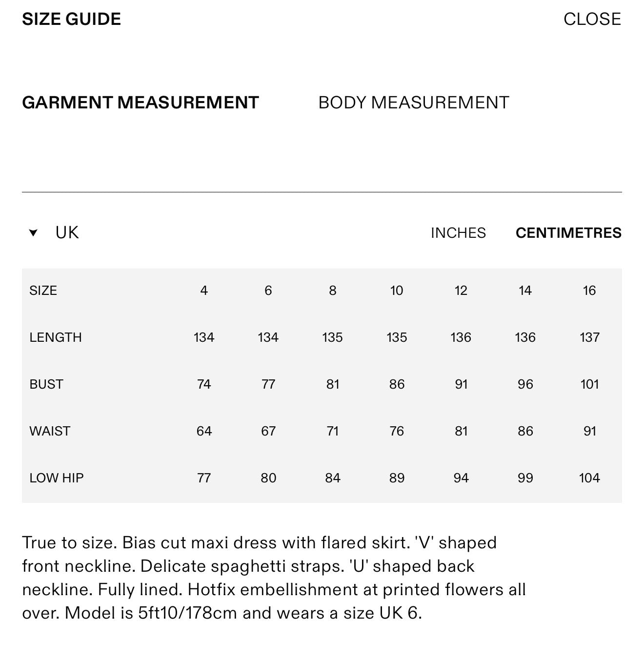Open the UK region dropdown
Viewport: 644px width, 665px height.
tap(54, 232)
